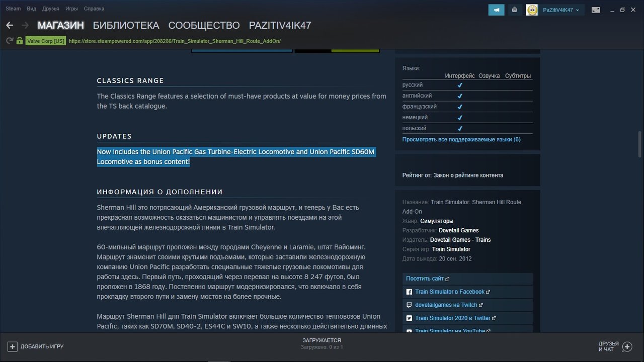Reload the page with the refresh icon
The image size is (644, 362).
pyautogui.click(x=10, y=41)
